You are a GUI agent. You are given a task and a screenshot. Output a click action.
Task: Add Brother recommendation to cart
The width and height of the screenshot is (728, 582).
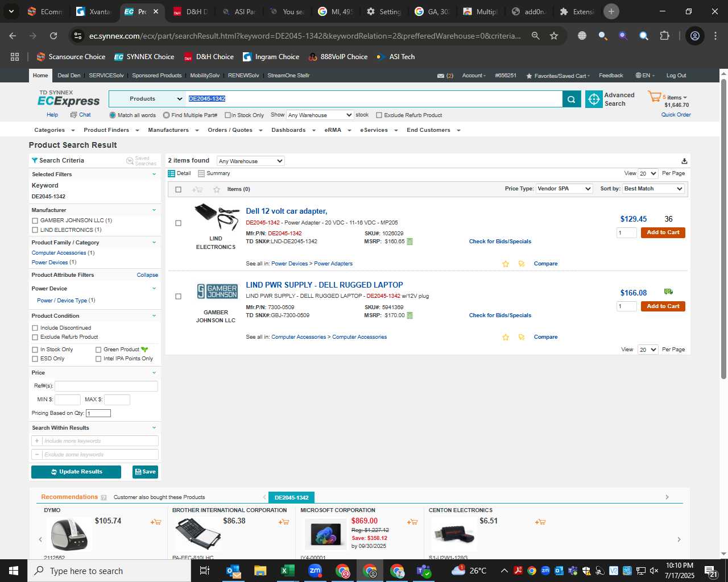(284, 522)
